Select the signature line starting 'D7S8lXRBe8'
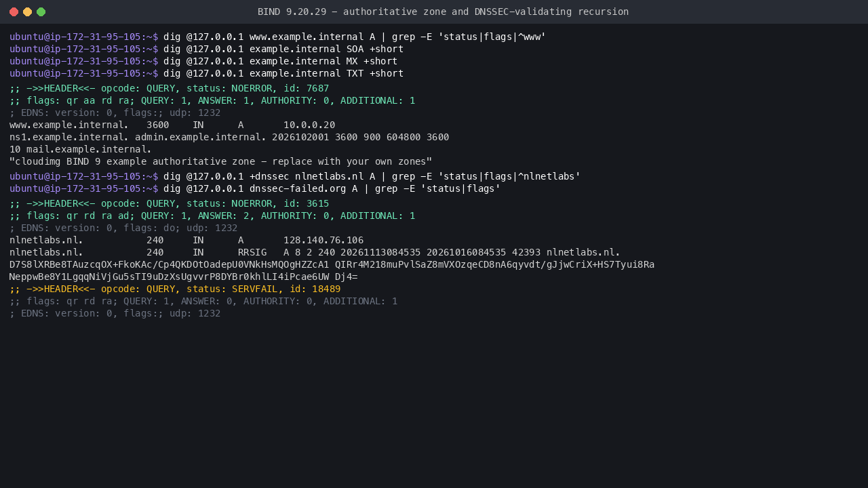The height and width of the screenshot is (488, 868). 332,264
